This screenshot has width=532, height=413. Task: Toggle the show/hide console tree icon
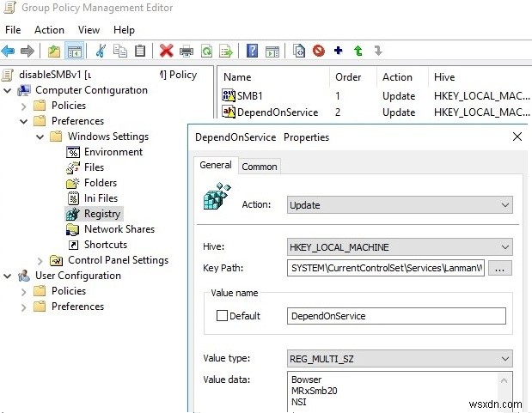pyautogui.click(x=74, y=51)
